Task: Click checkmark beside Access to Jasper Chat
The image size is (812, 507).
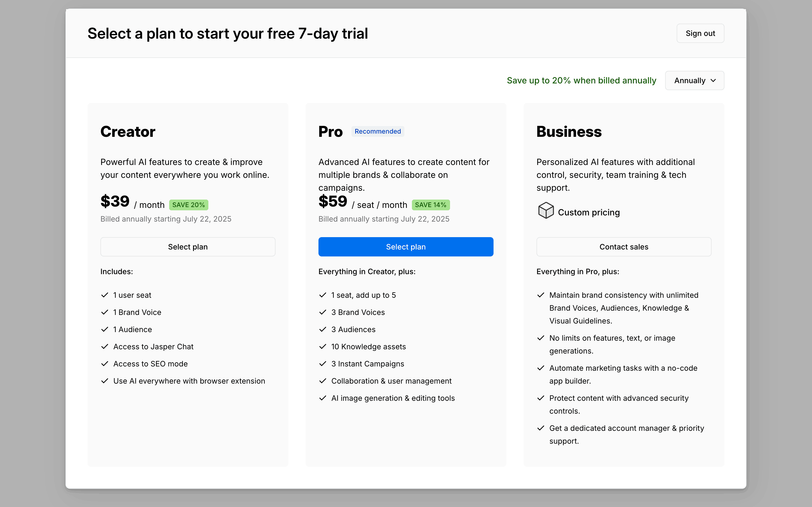Action: [x=105, y=346]
